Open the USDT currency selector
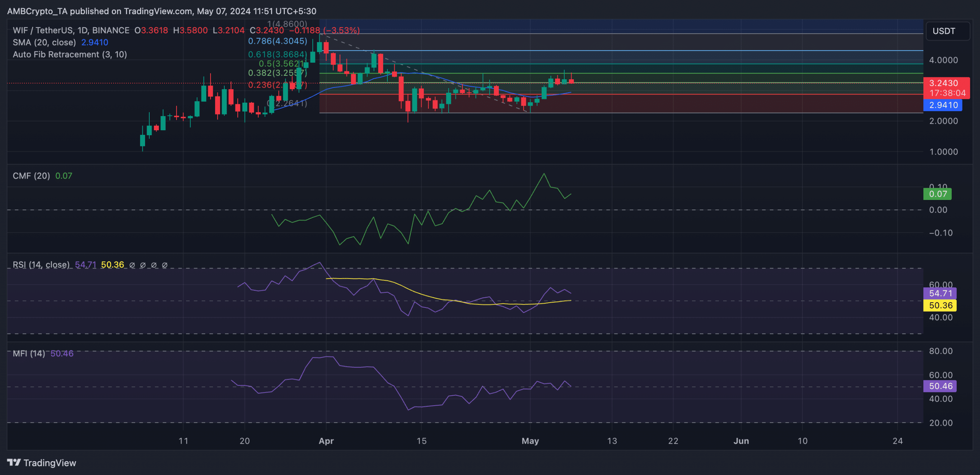The height and width of the screenshot is (475, 980). [947, 31]
